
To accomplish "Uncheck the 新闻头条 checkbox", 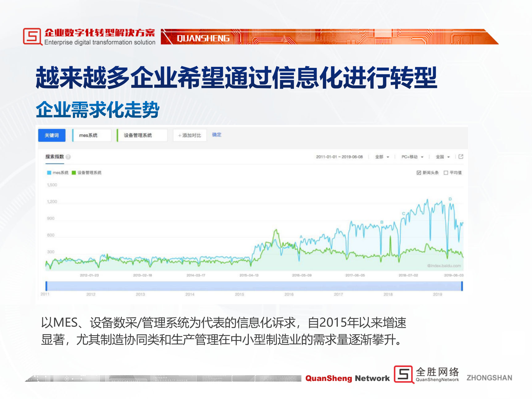I will click(x=418, y=172).
